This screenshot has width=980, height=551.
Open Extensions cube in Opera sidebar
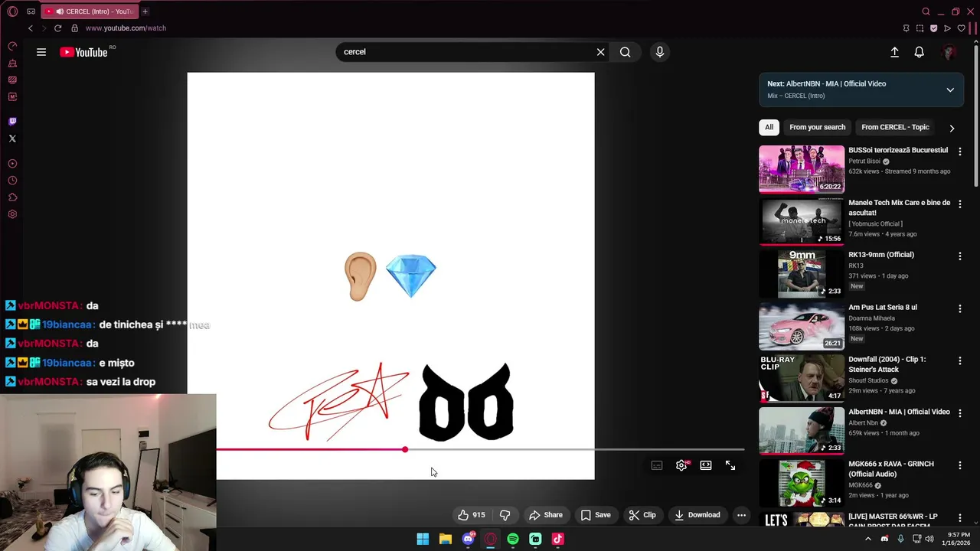pyautogui.click(x=12, y=197)
